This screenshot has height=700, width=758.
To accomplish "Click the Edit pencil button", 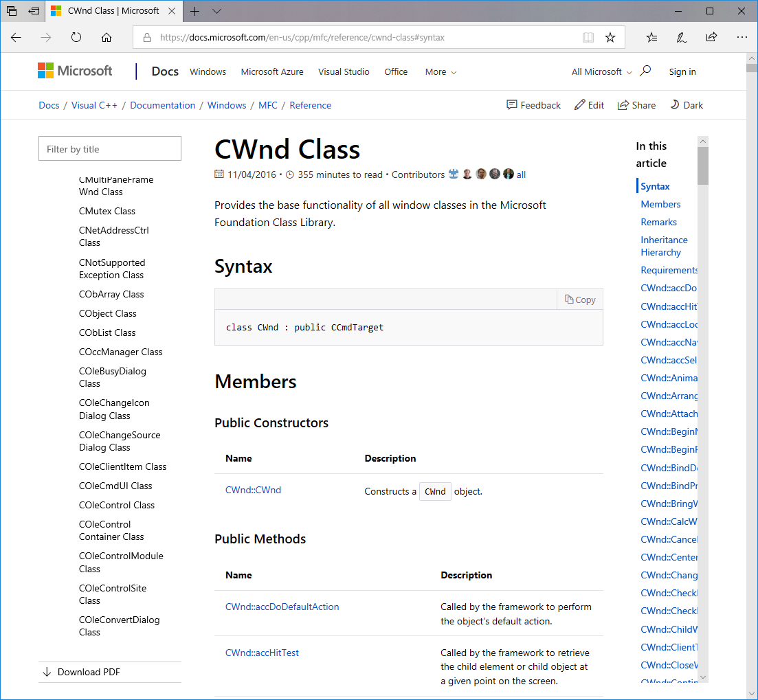I will 589,105.
